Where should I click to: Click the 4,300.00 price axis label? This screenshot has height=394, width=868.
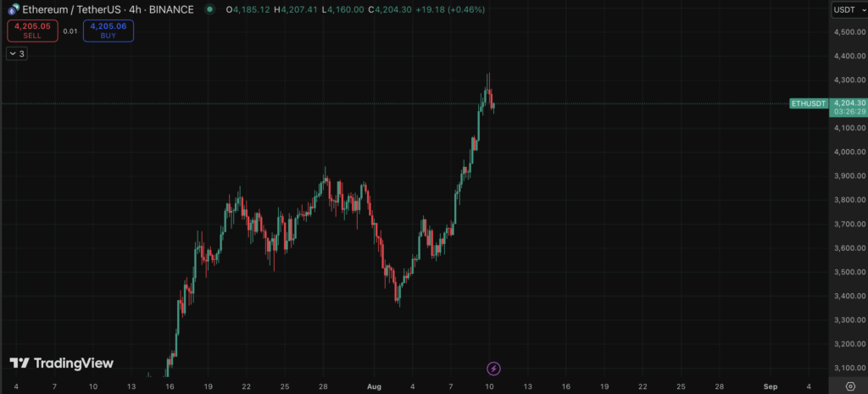[x=849, y=80]
